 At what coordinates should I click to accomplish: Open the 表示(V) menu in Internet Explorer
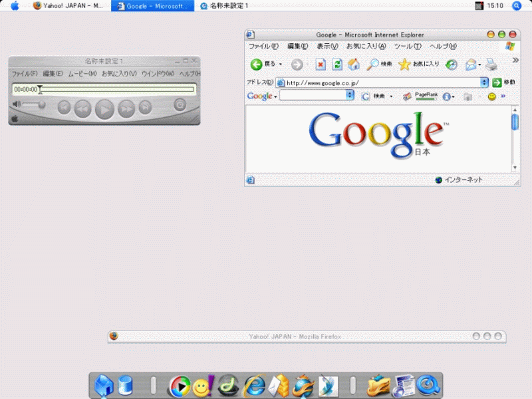(327, 47)
